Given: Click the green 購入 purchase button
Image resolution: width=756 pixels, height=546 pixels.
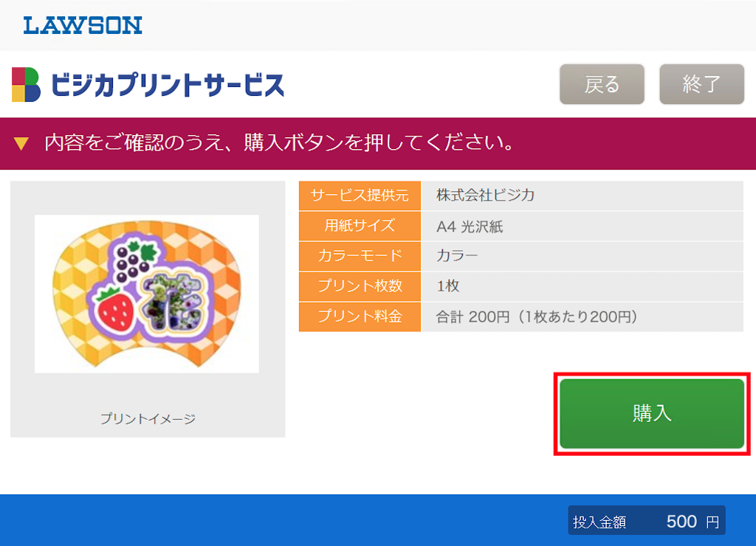Looking at the screenshot, I should [652, 414].
